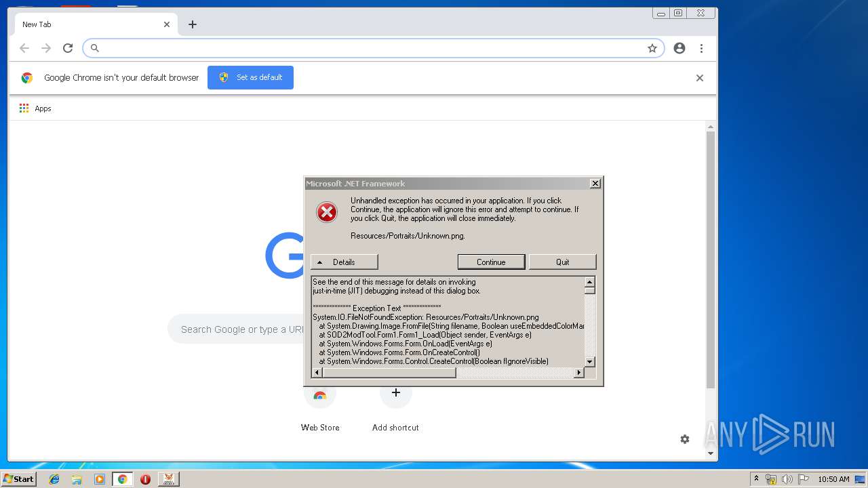The width and height of the screenshot is (868, 488).
Task: Open the Web Store shortcut
Action: (x=320, y=407)
